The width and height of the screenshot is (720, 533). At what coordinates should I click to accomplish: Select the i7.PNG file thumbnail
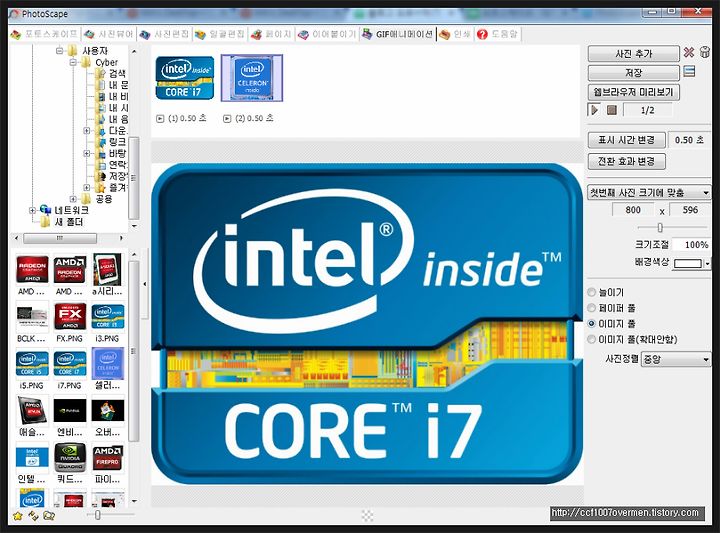click(x=70, y=369)
